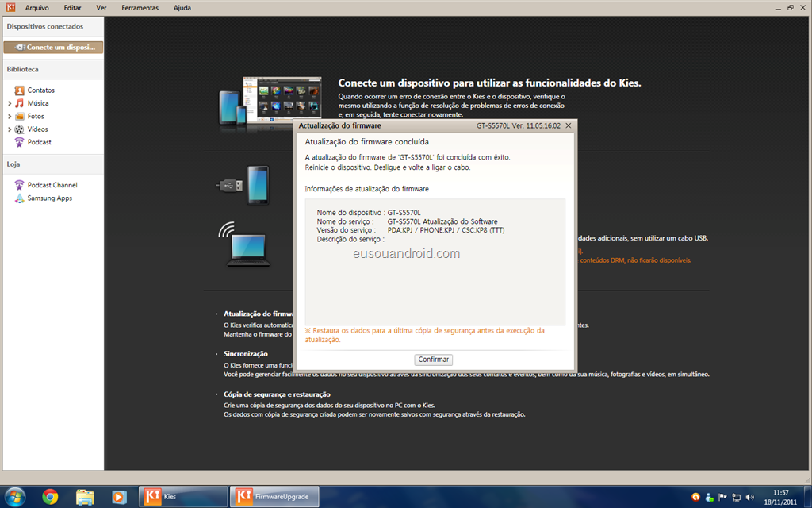Click the Vídeos film reel icon
812x508 pixels.
(x=20, y=129)
